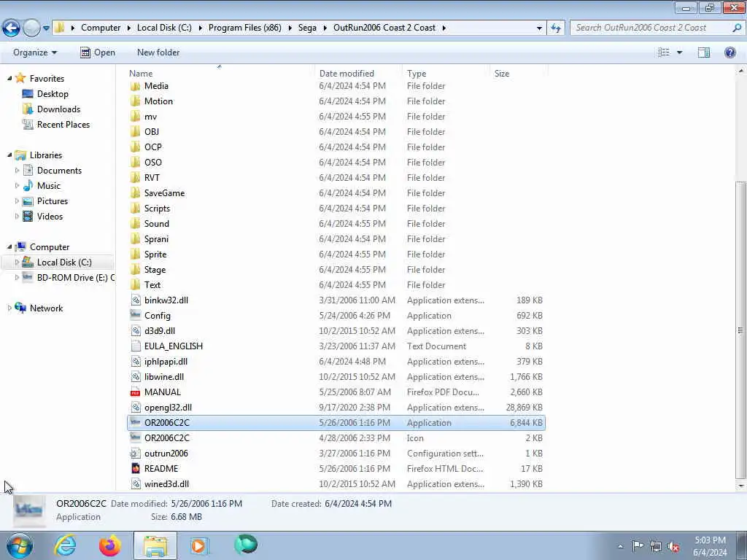
Task: Click the Change your view icon
Action: pyautogui.click(x=664, y=52)
